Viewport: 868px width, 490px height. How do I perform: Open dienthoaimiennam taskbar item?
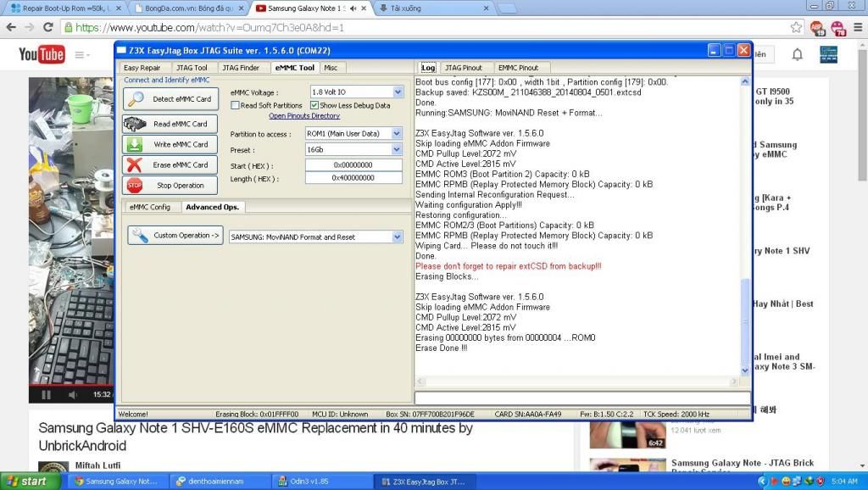coord(220,482)
